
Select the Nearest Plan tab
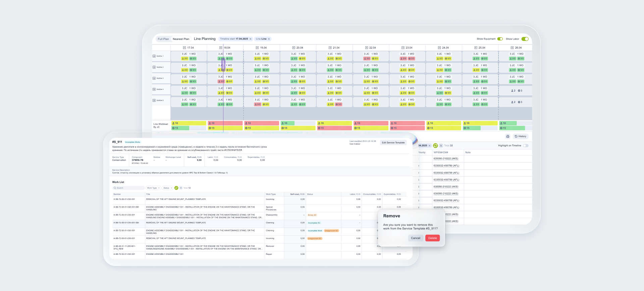point(181,39)
